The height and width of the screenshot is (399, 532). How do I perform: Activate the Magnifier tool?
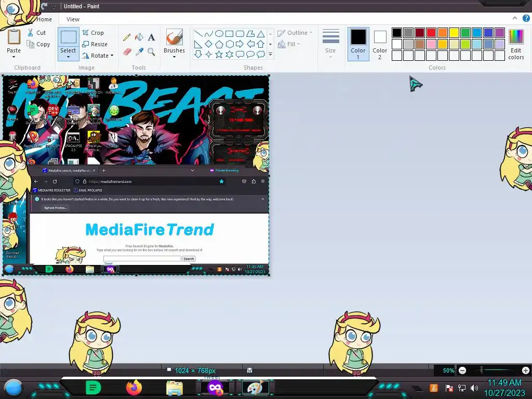click(151, 51)
